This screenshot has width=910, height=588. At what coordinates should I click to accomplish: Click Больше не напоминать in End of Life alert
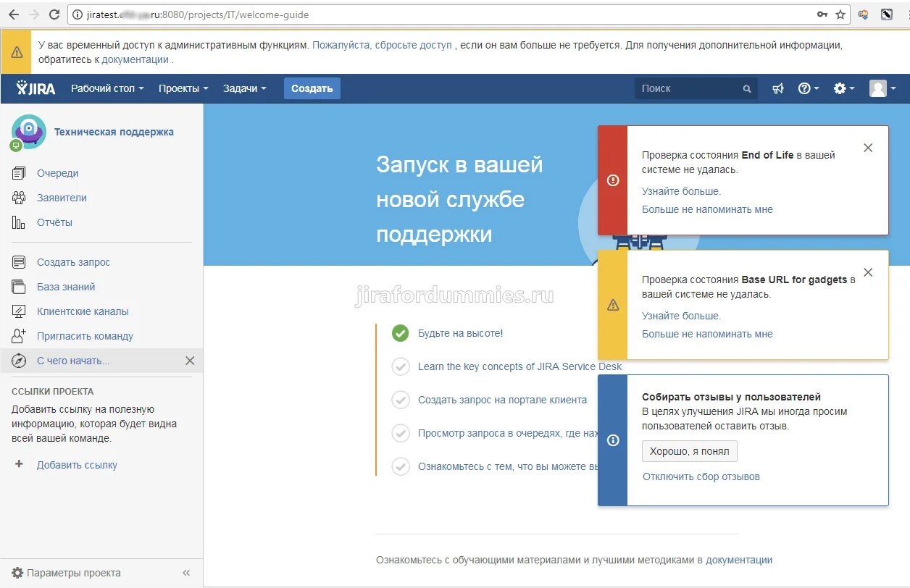[707, 209]
